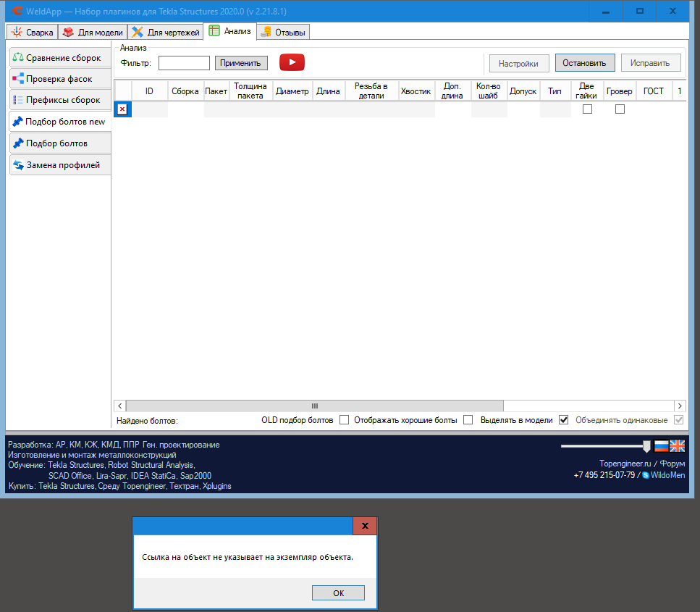Click the red YouTube video icon
This screenshot has width=700, height=612.
point(292,62)
